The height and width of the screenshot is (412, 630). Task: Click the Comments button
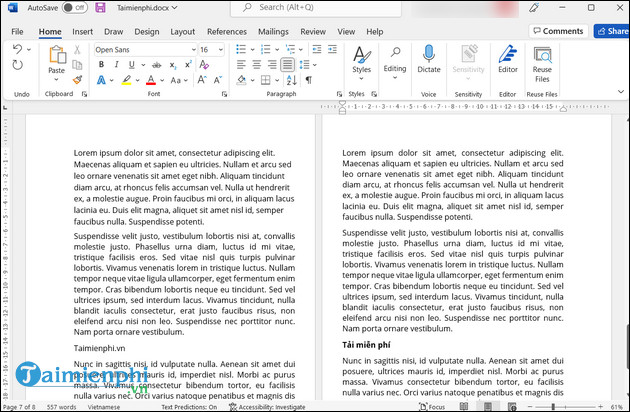(x=557, y=31)
